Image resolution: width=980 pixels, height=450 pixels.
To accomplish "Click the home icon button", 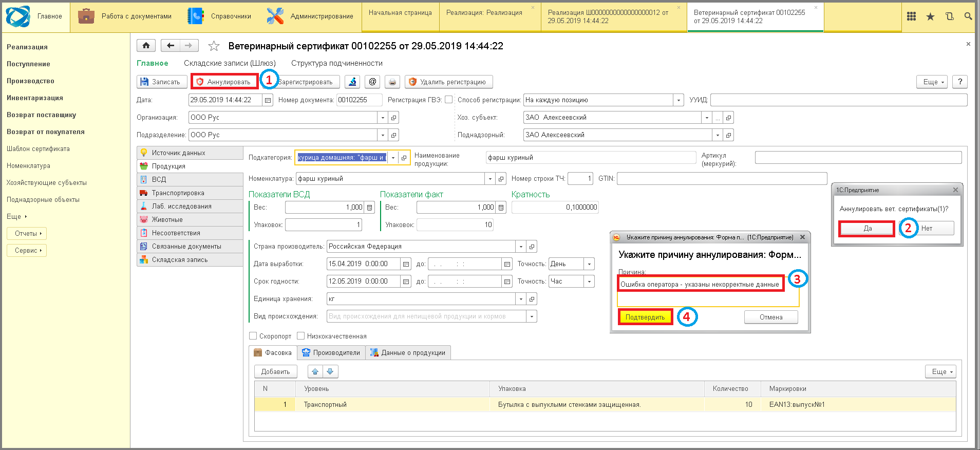I will 146,46.
